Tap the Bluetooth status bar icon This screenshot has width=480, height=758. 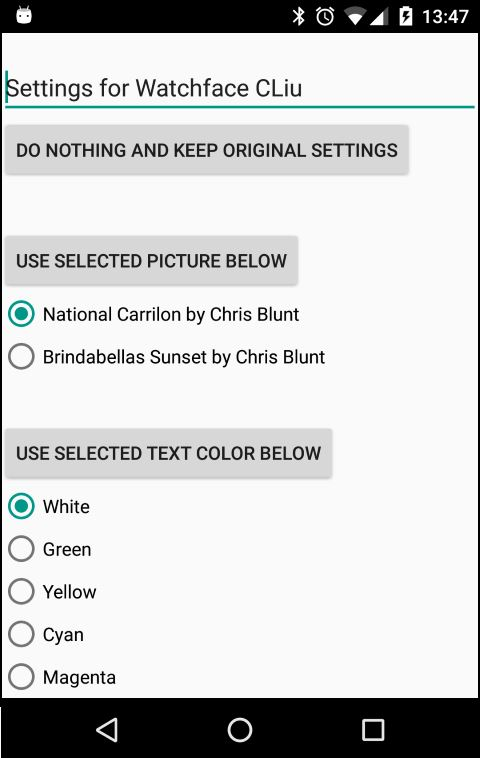[299, 16]
